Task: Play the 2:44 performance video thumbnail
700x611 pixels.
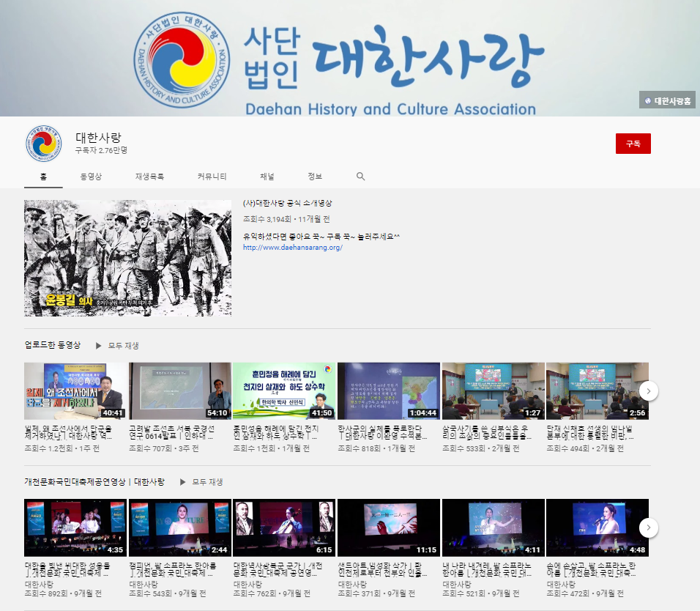Action: [180, 528]
